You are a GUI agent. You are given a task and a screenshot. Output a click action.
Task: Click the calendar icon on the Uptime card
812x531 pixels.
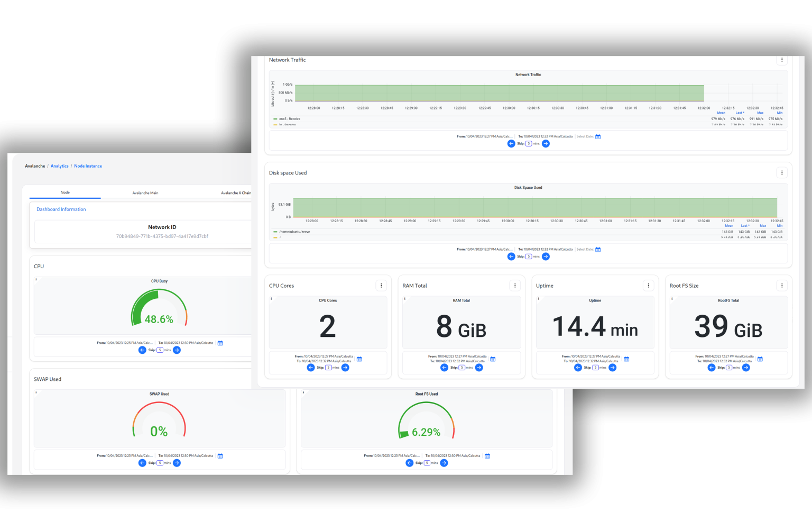pyautogui.click(x=626, y=359)
